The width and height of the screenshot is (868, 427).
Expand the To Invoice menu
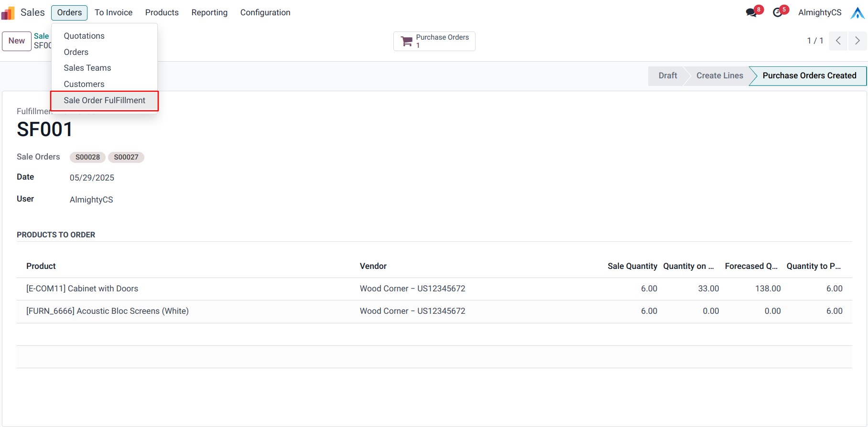(x=113, y=13)
